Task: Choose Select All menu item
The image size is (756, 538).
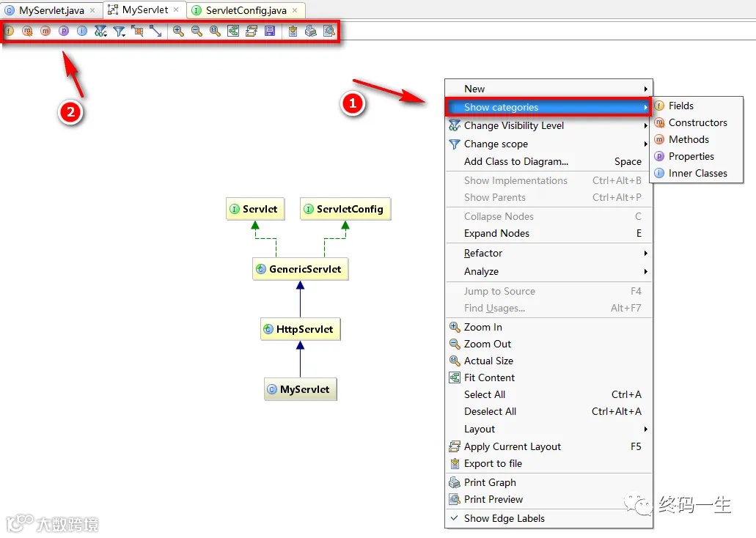Action: point(548,394)
